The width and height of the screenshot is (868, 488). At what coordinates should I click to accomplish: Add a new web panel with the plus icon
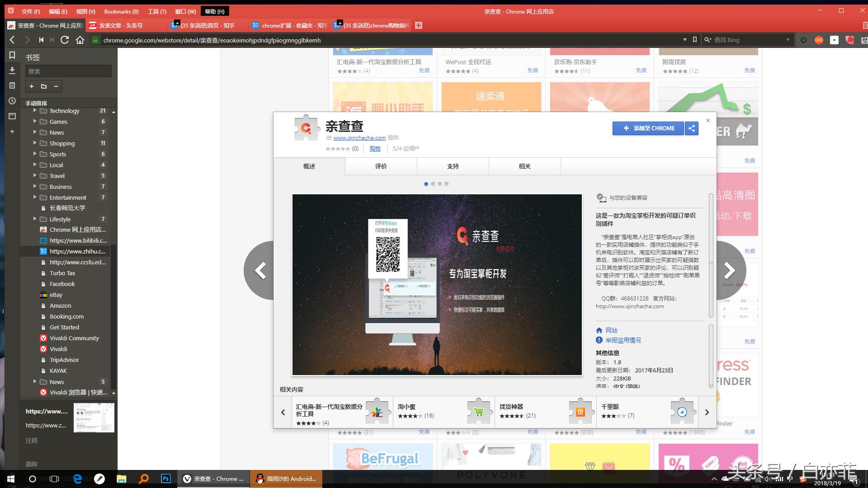pyautogui.click(x=12, y=132)
